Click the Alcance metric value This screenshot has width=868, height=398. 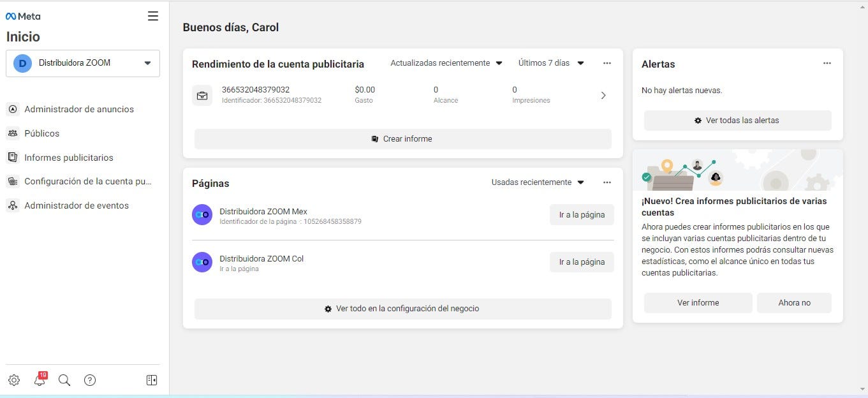pyautogui.click(x=436, y=90)
